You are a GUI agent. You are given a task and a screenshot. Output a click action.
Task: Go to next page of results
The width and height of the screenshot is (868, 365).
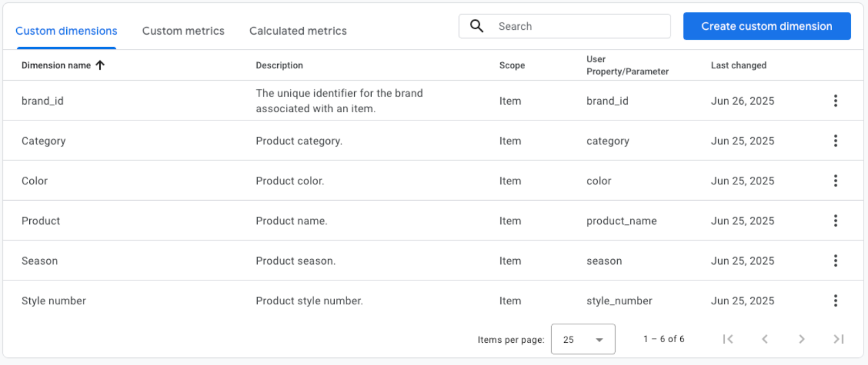(x=801, y=339)
